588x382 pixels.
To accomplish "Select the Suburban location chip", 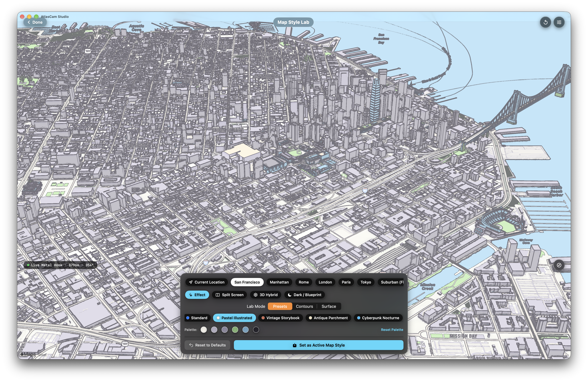I will coord(391,282).
